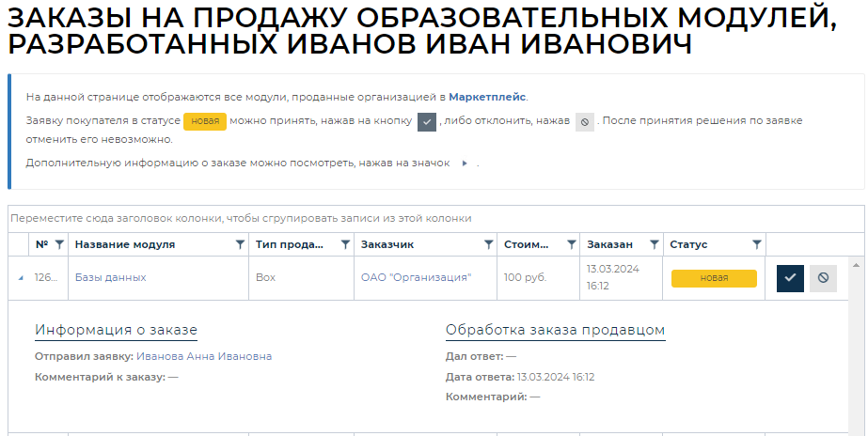The height and width of the screenshot is (436, 868).
Task: Sort by Заказан column header
Action: click(x=609, y=244)
